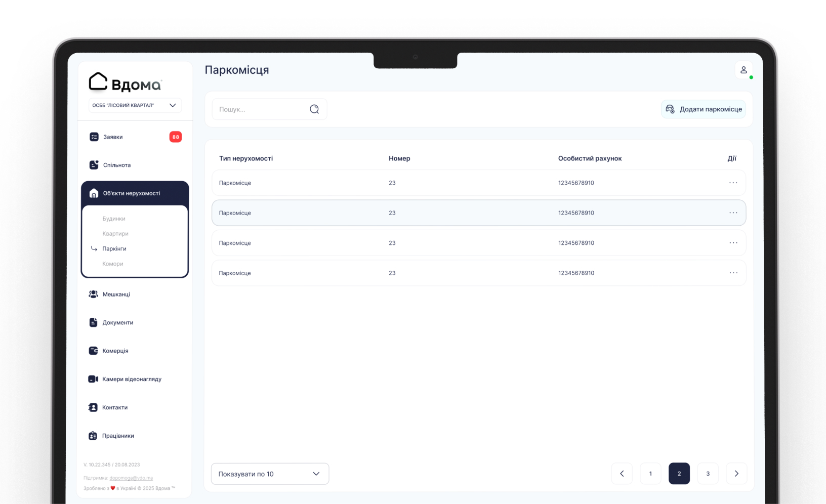Click the Контакти sidebar icon

coord(93,407)
